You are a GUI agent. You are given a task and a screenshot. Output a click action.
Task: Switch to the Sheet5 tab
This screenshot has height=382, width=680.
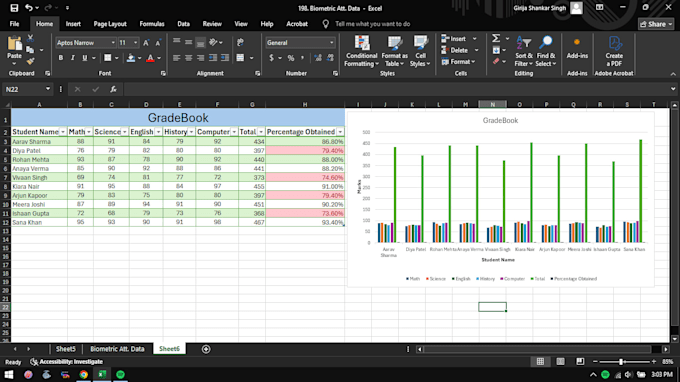pos(65,349)
